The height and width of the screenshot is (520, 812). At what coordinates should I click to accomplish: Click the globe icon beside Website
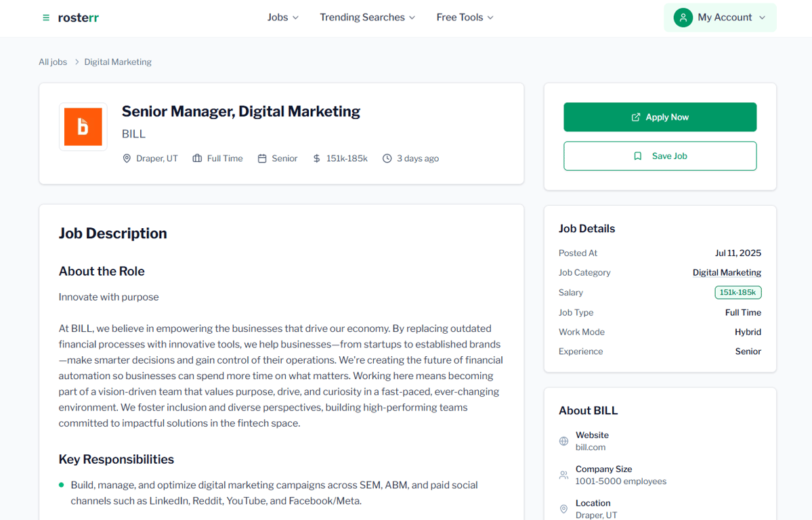pyautogui.click(x=564, y=441)
